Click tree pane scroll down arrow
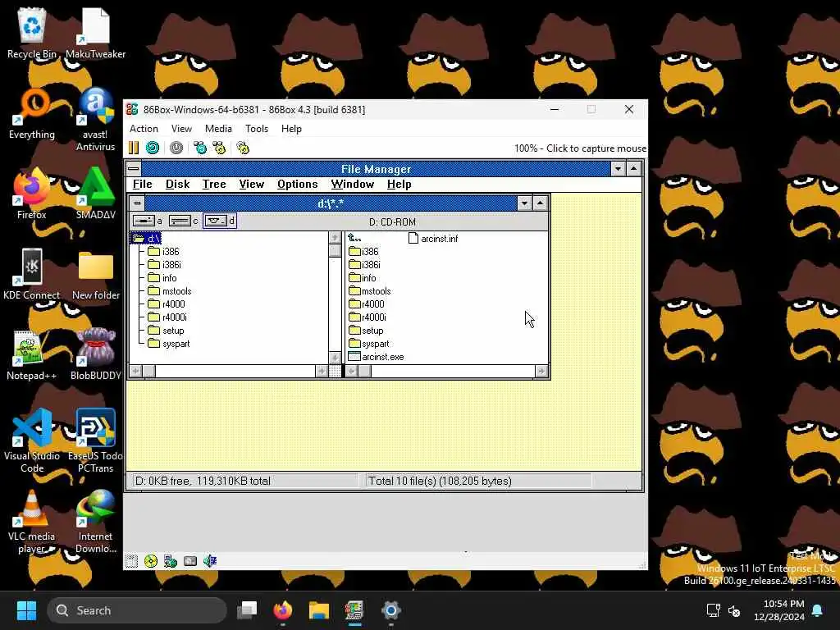Image resolution: width=840 pixels, height=630 pixels. [335, 358]
